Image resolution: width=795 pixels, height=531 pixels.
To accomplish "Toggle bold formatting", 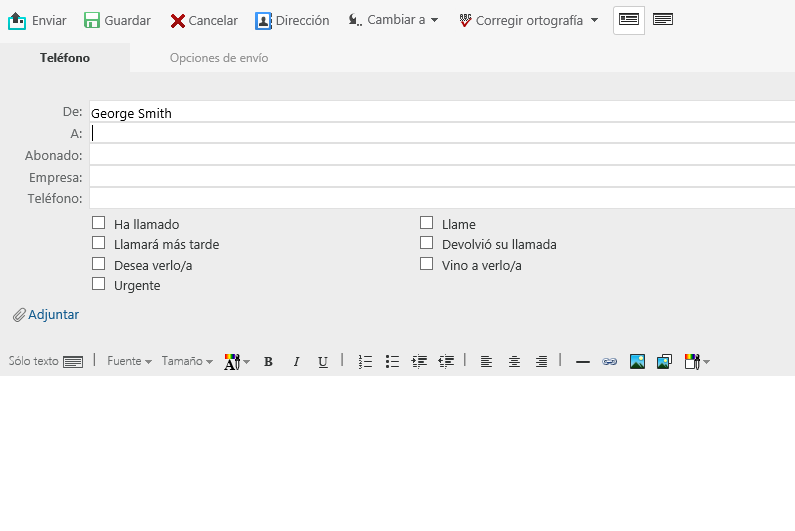I will (268, 362).
